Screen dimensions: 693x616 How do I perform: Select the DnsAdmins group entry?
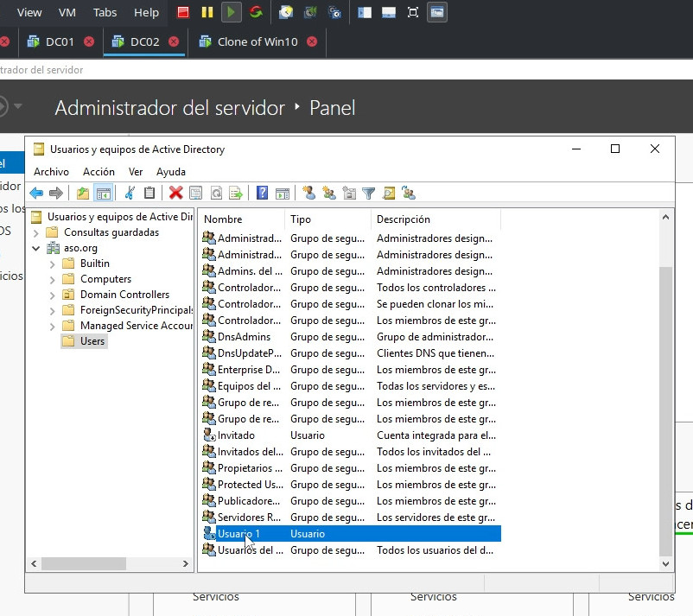[244, 337]
